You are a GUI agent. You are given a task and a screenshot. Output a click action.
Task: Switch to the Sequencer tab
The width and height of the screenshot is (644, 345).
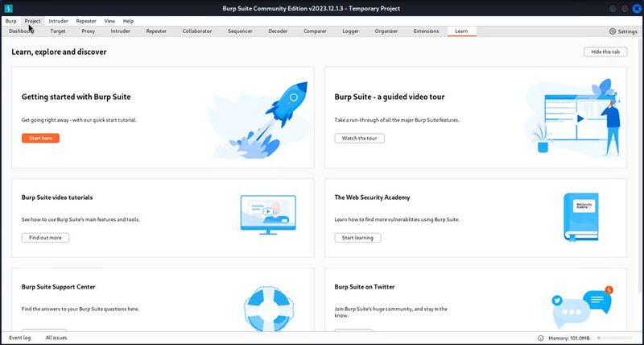(240, 31)
